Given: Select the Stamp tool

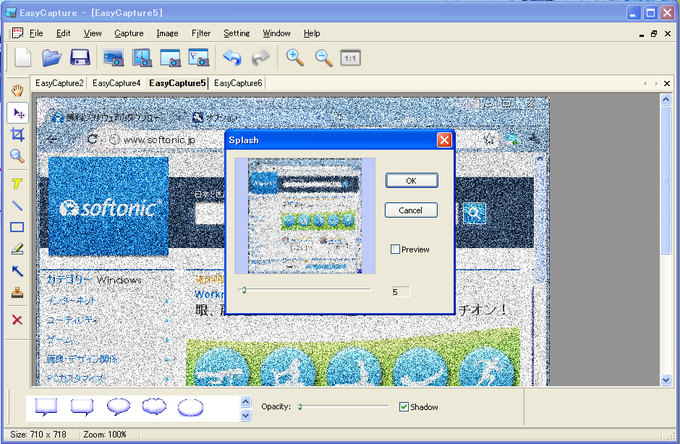Looking at the screenshot, I should point(17,293).
